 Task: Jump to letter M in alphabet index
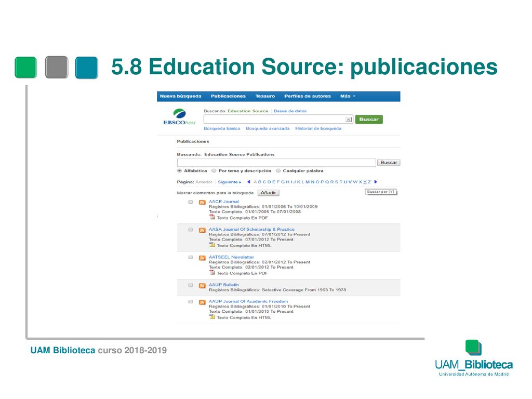[x=308, y=182]
